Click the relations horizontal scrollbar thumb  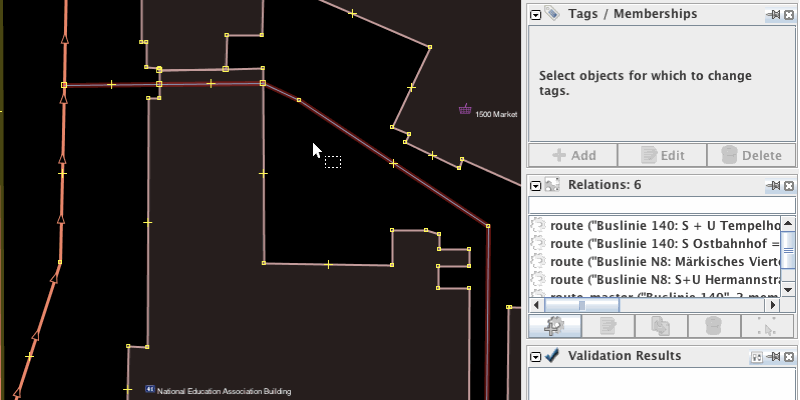(582, 305)
